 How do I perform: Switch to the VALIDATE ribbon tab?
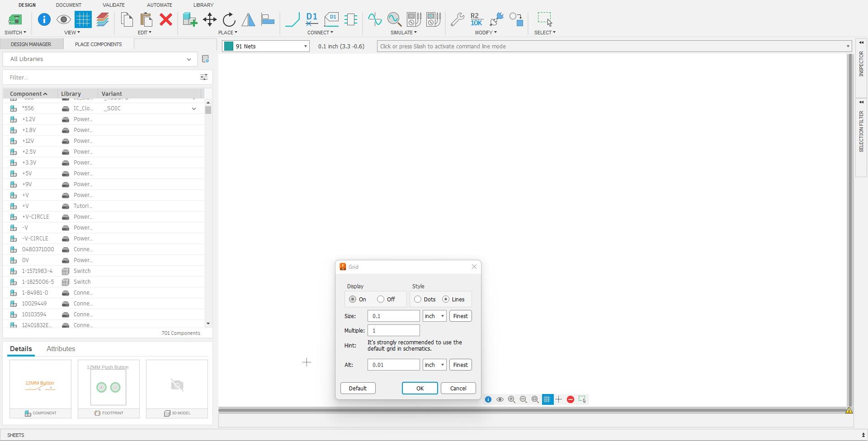click(113, 5)
